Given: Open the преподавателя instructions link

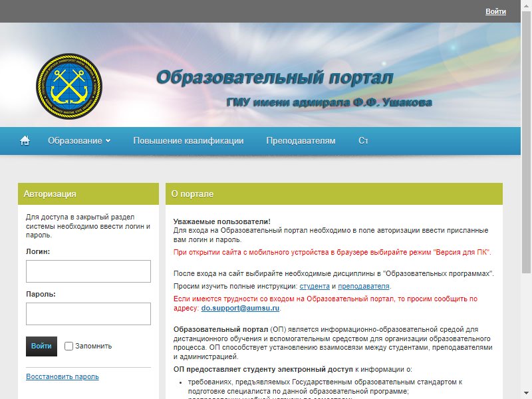Looking at the screenshot, I should pos(364,286).
